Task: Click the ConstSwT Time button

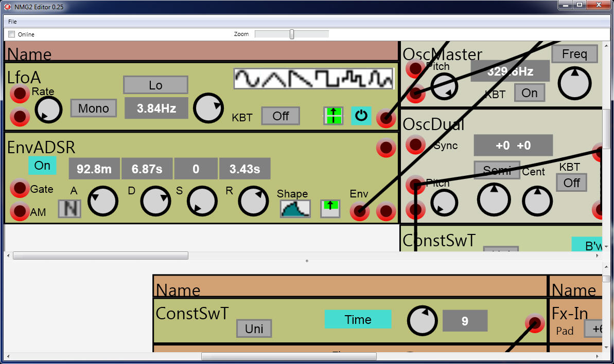Action: point(358,319)
